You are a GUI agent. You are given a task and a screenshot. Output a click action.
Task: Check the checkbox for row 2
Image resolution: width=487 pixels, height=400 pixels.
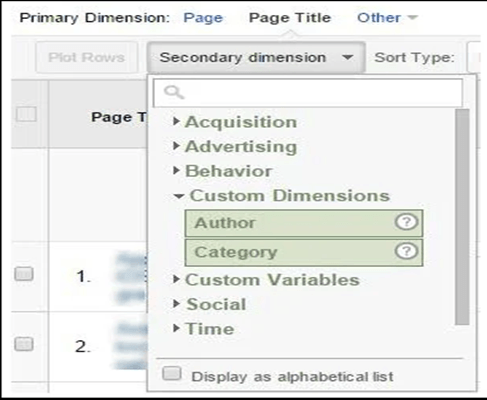click(x=24, y=344)
